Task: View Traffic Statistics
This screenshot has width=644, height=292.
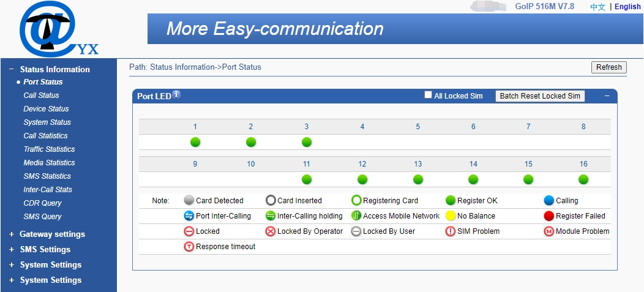Action: [x=50, y=149]
